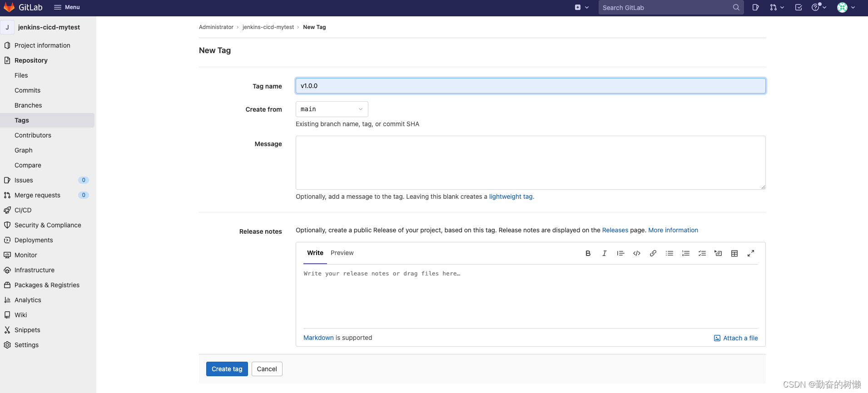
Task: Click the Infrastructure sidebar icon
Action: click(x=7, y=270)
